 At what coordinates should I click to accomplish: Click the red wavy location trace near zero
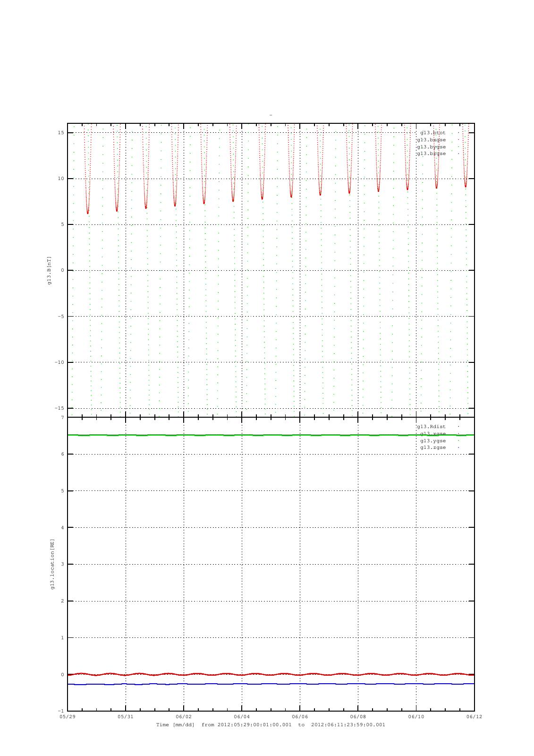[x=271, y=674]
